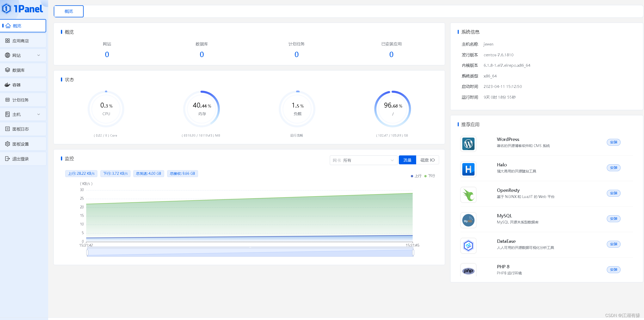
Task: Select the 概览 tab at the top
Action: coord(69,11)
